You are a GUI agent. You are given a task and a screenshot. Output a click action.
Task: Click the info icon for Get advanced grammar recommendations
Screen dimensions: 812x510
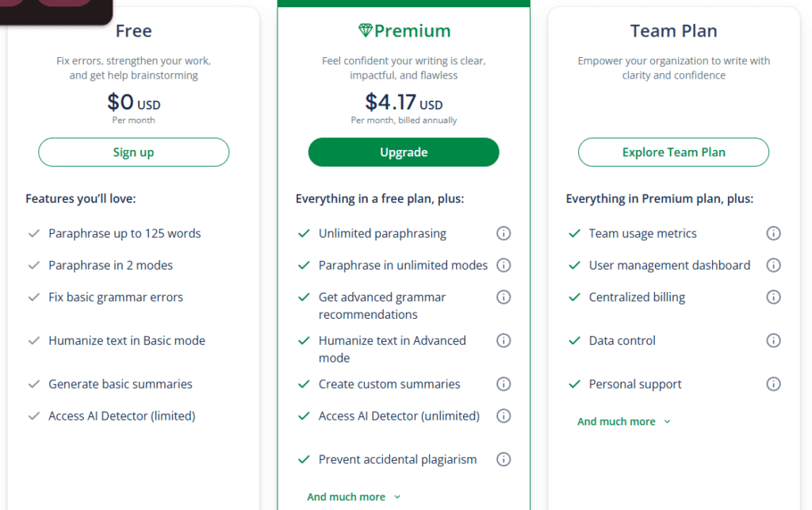click(x=504, y=297)
